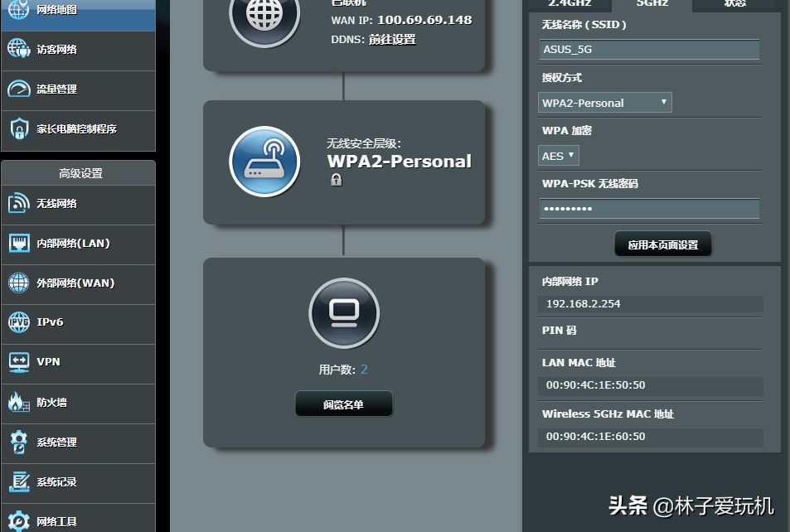Viewport: 790px width, 532px height.
Task: Open 访客网络 guest network icon
Action: point(18,49)
